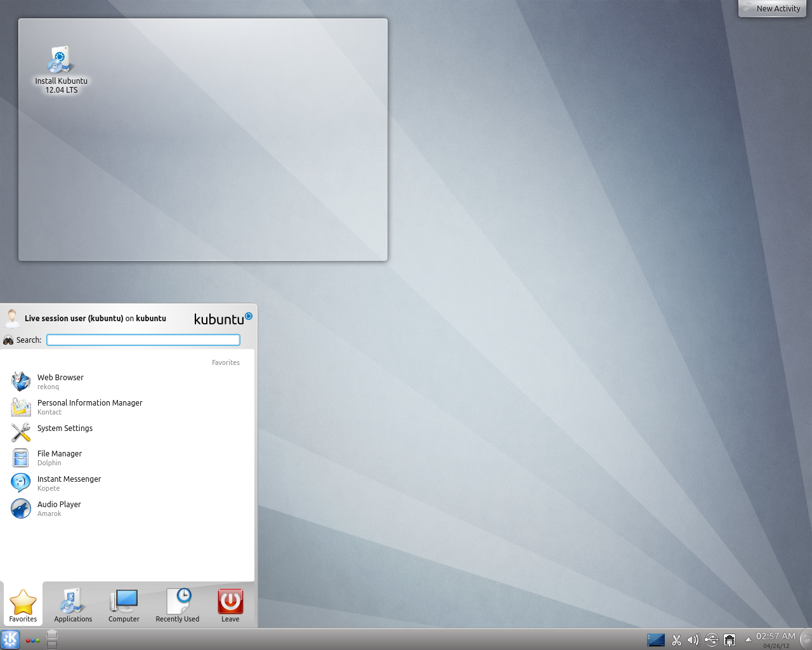Select the 'File Manager' label text
The width and height of the screenshot is (812, 650).
[60, 454]
